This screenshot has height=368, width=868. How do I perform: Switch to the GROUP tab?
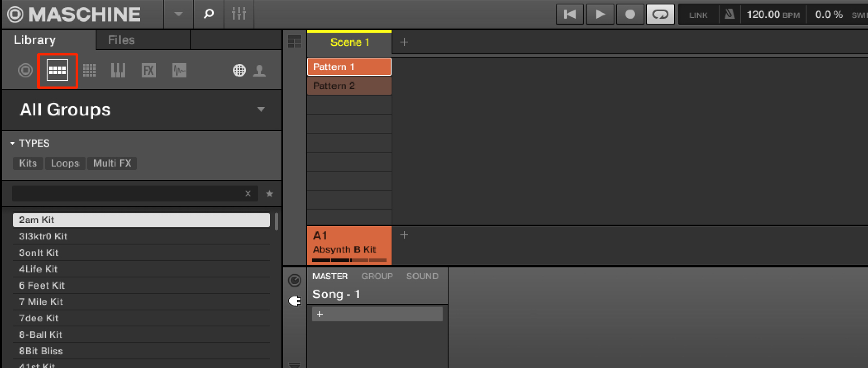coord(377,276)
